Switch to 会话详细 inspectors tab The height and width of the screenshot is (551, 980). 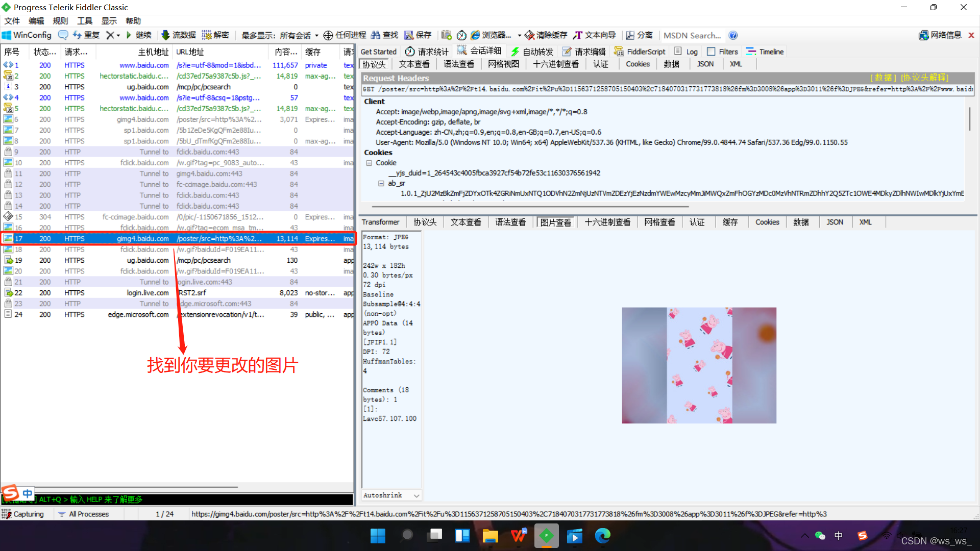pyautogui.click(x=479, y=51)
